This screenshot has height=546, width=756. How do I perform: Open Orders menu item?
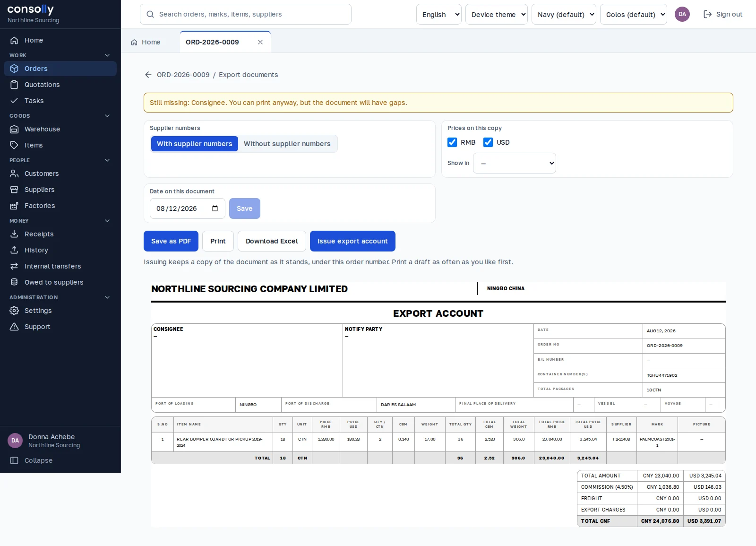pos(60,69)
